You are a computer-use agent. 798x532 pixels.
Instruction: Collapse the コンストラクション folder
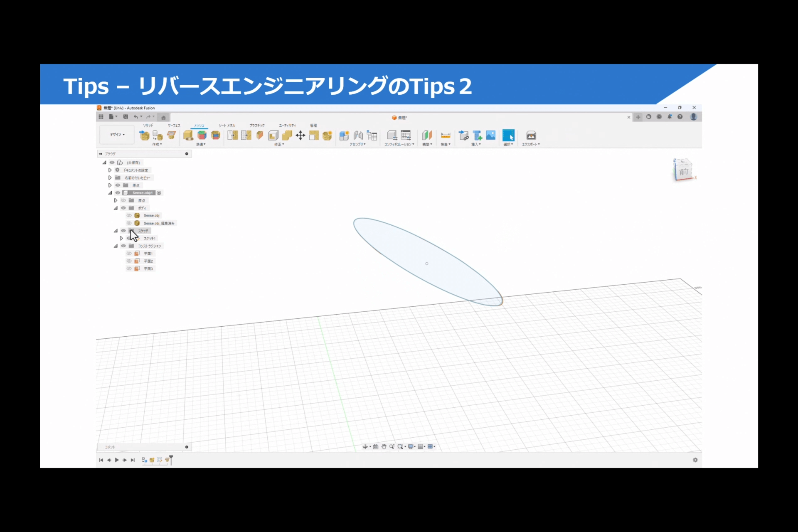click(x=116, y=246)
